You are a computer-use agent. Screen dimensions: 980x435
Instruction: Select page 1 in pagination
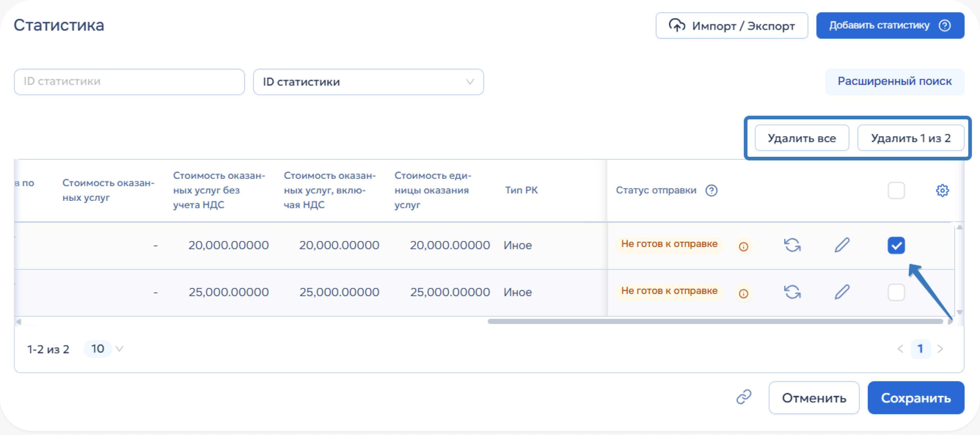coord(920,349)
